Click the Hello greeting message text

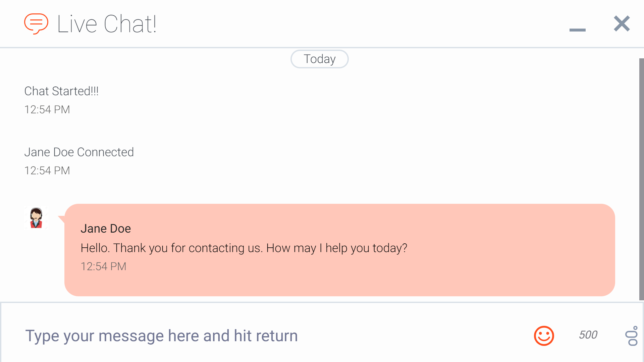click(244, 248)
